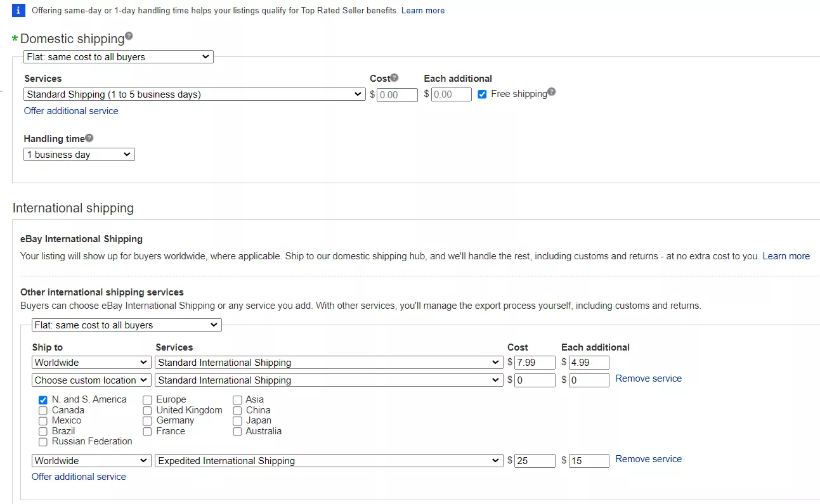
Task: Click Remove service for custom location row
Action: pos(649,378)
